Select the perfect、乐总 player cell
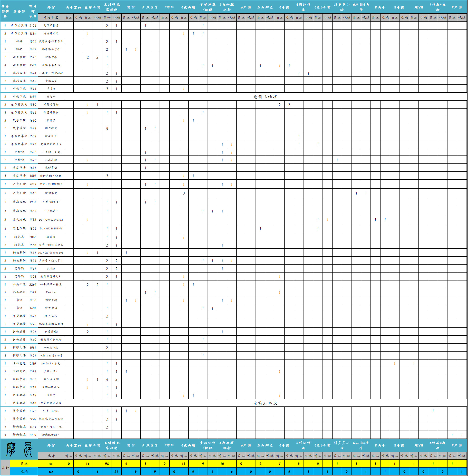 click(x=51, y=364)
